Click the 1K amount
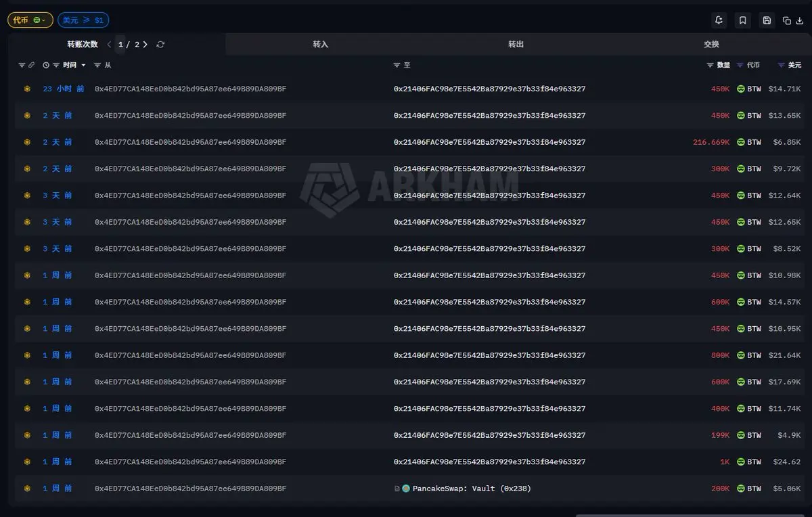The height and width of the screenshot is (517, 812). click(x=725, y=462)
